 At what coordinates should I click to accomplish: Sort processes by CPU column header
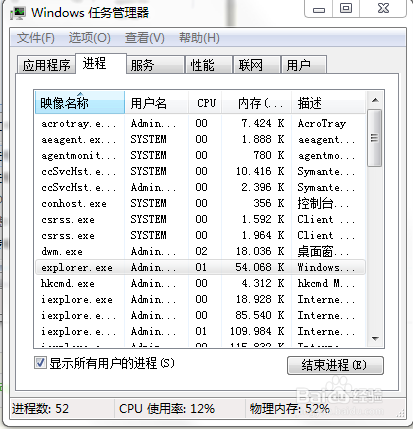(x=205, y=103)
